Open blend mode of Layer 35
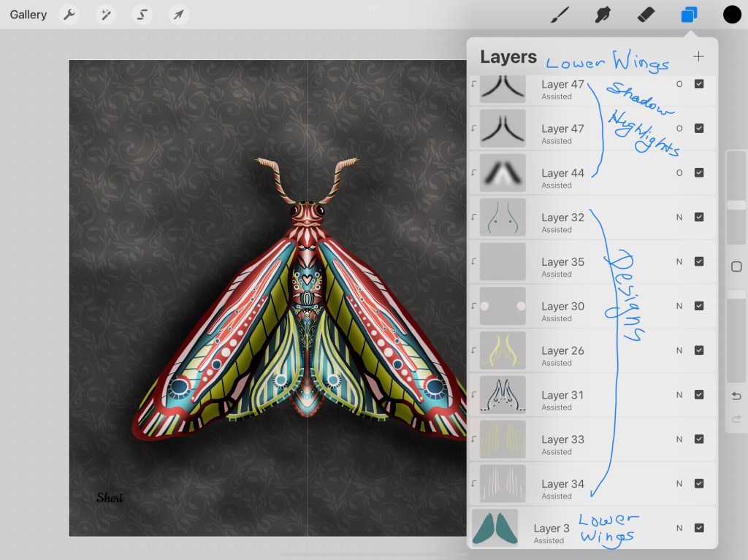Viewport: 748px width, 560px height. (x=679, y=261)
